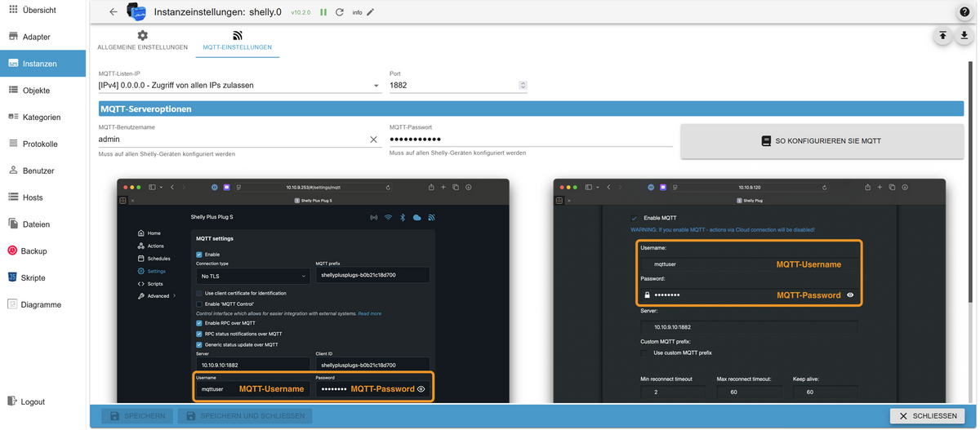Click the Speichern button
This screenshot has height=430, width=980.
click(138, 416)
